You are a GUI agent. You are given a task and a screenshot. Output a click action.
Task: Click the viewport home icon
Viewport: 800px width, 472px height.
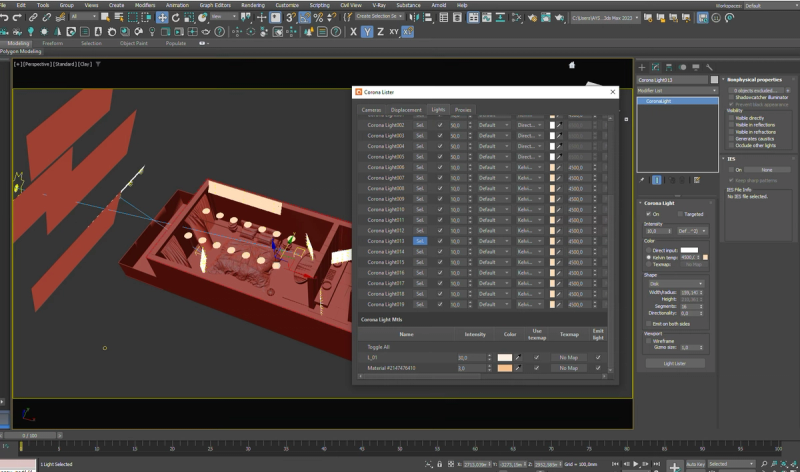click(x=572, y=65)
